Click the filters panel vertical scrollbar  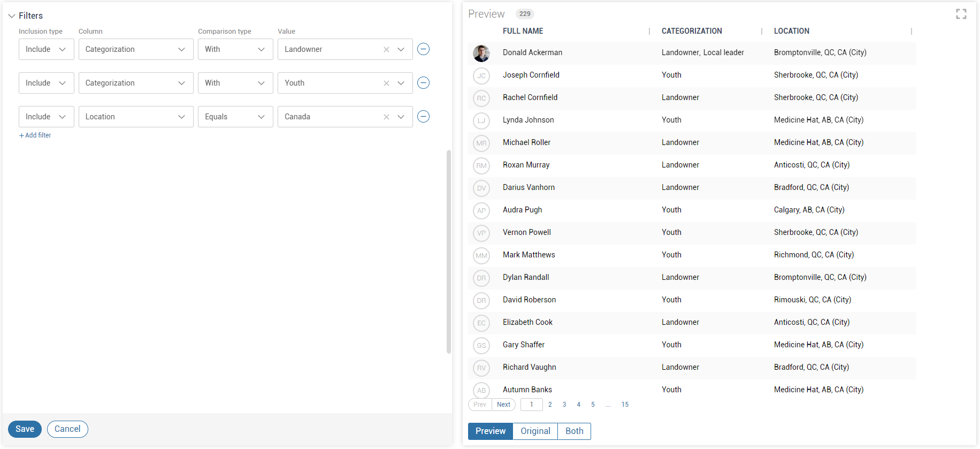click(x=449, y=252)
